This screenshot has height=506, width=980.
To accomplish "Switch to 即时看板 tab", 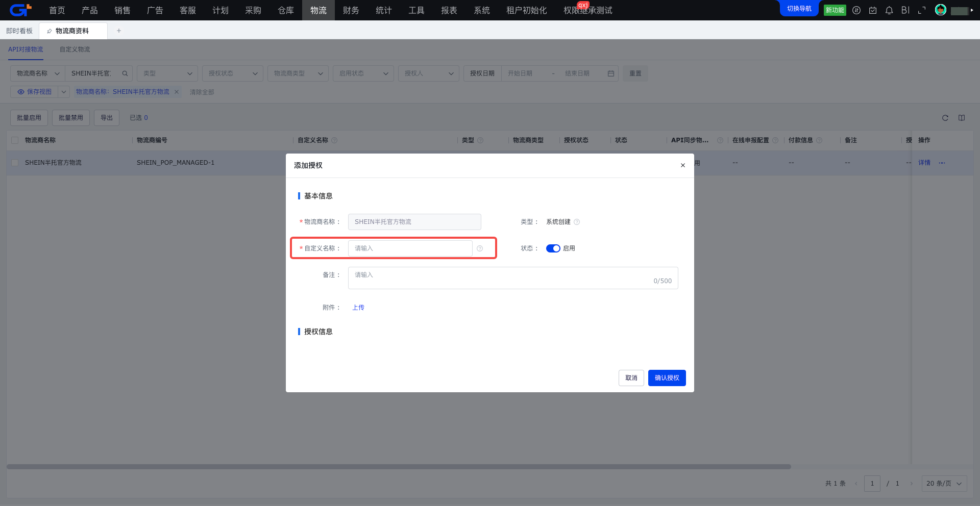I will tap(19, 31).
